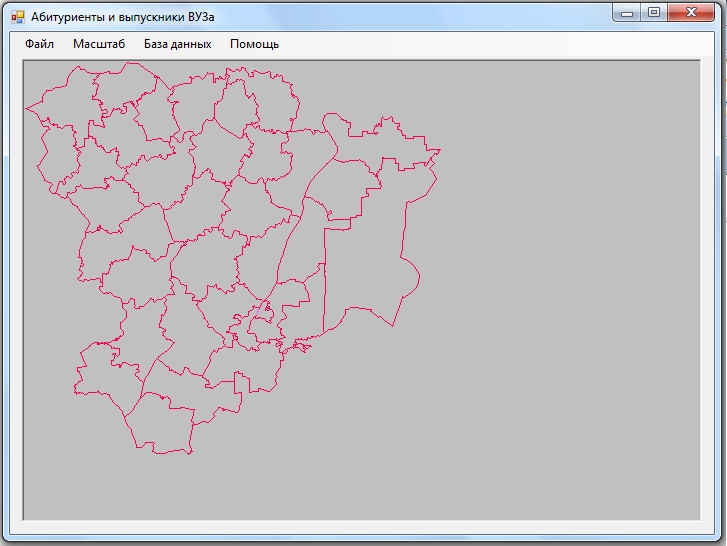The height and width of the screenshot is (546, 727).
Task: Open the База данных menu
Action: [x=178, y=44]
